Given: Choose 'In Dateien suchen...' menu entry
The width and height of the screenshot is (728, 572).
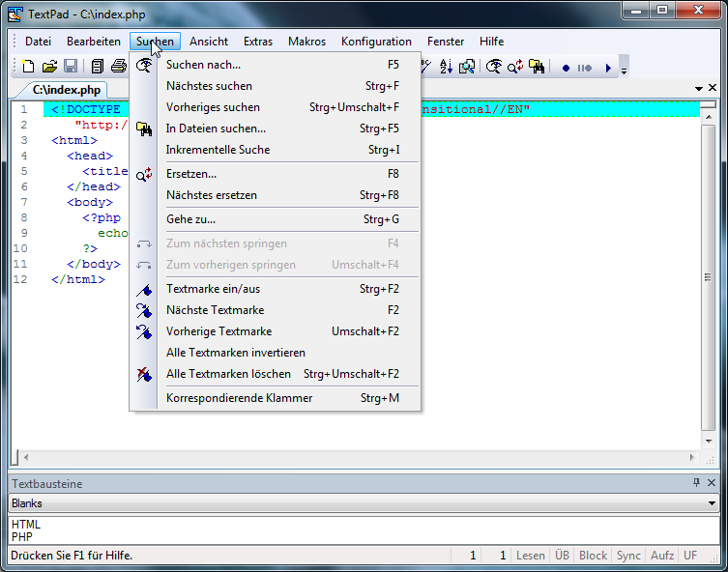Looking at the screenshot, I should (x=275, y=129).
